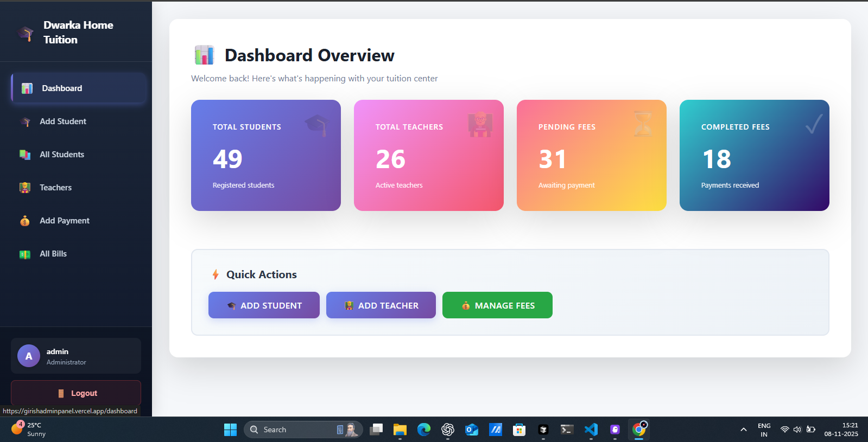
Task: Open File Explorer in the taskbar
Action: click(400, 430)
